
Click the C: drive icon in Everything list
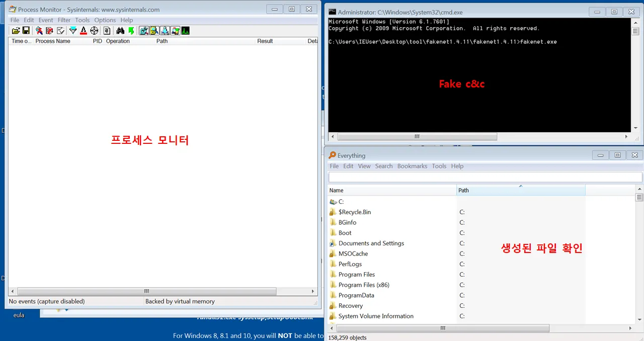coord(333,202)
